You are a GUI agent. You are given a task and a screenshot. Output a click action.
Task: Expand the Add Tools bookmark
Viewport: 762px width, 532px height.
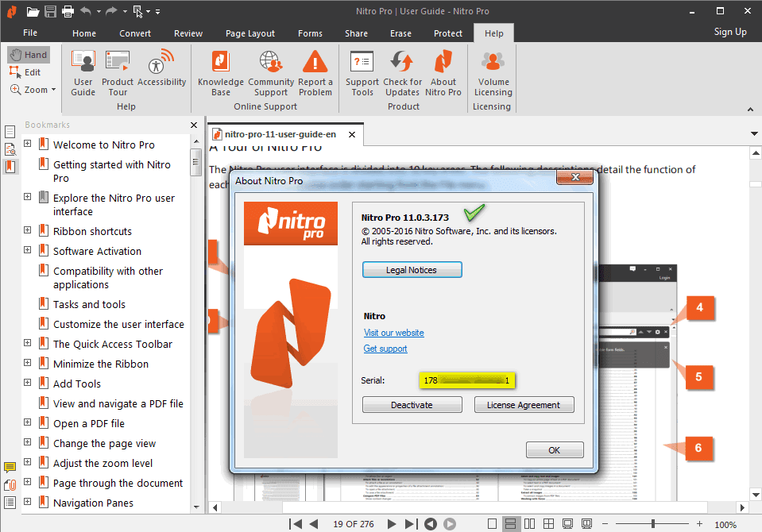(28, 383)
